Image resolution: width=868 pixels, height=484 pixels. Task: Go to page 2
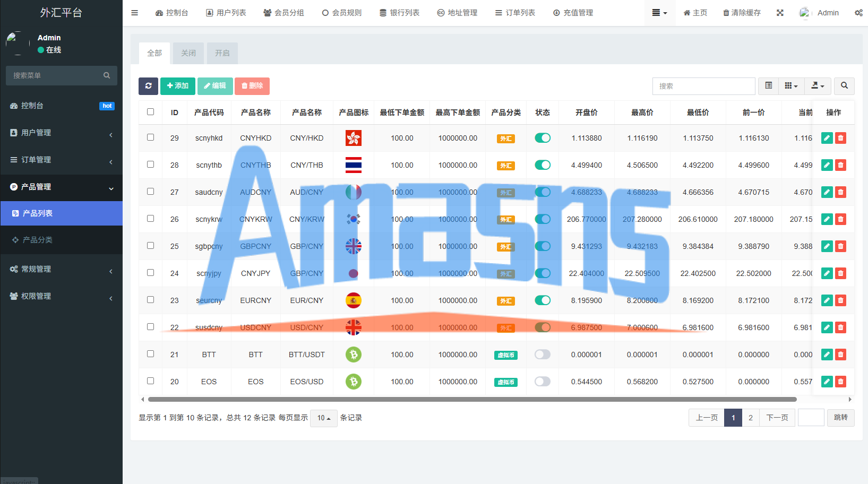pos(751,418)
